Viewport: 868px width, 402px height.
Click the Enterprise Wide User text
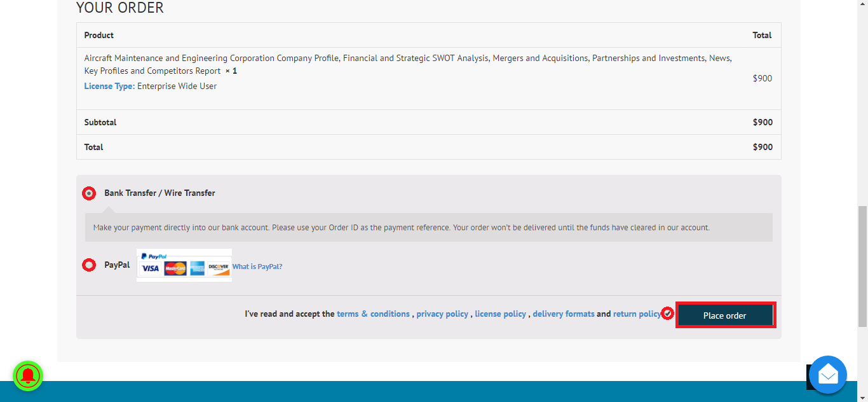[177, 87]
